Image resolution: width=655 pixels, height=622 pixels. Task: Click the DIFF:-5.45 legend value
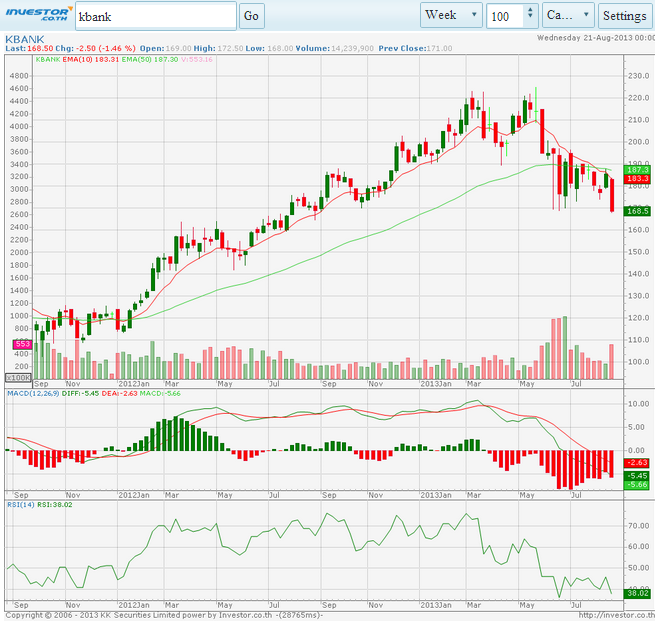(81, 394)
